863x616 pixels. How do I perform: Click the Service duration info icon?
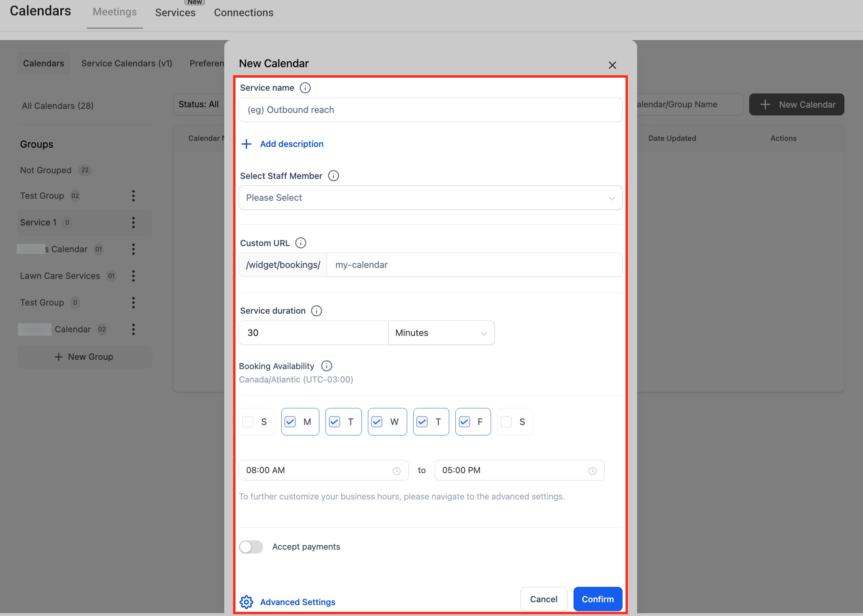tap(316, 311)
